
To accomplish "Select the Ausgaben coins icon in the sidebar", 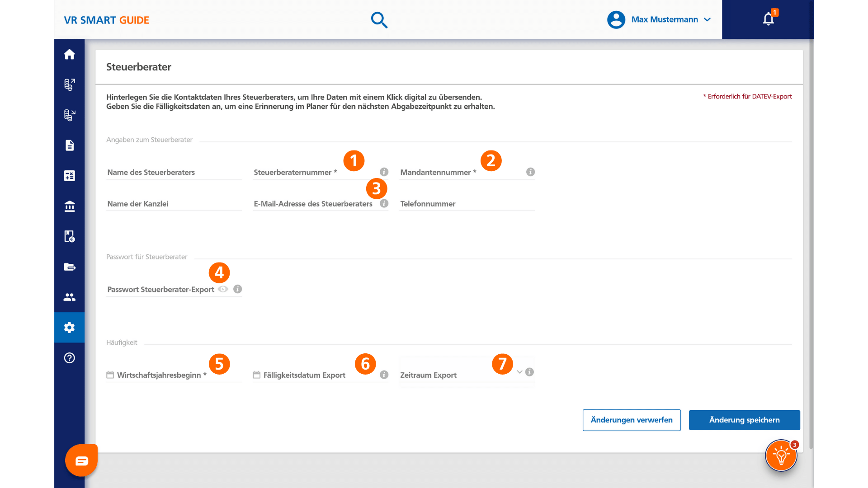I will (69, 115).
